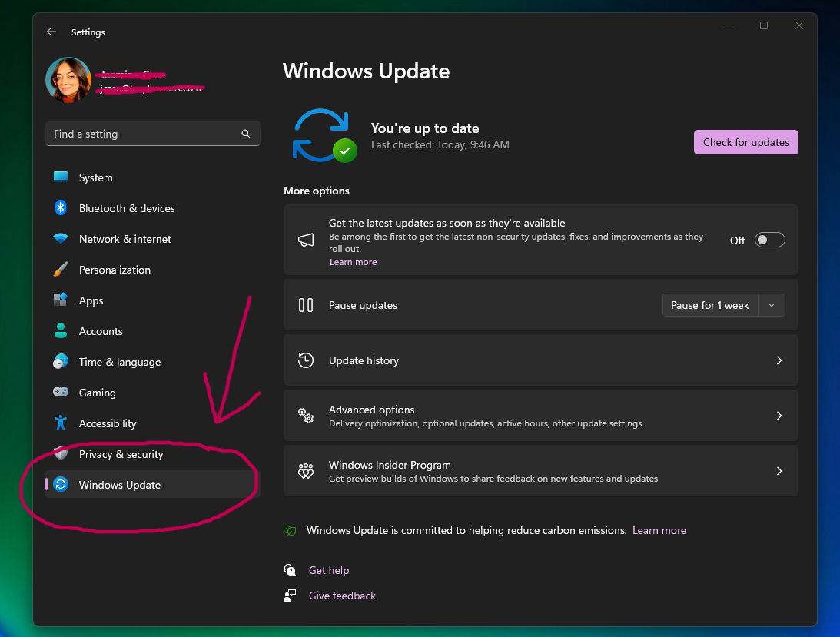Open the Get help link
840x637 pixels.
pyautogui.click(x=329, y=571)
